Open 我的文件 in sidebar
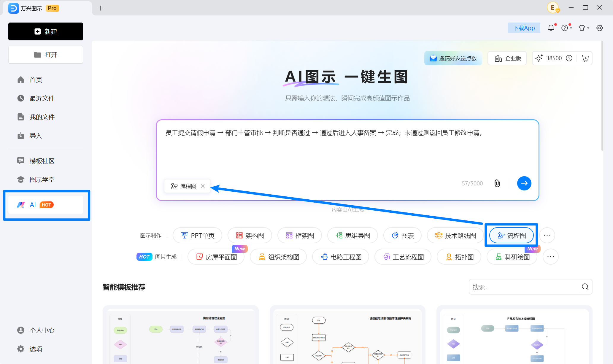Viewport: 613px width, 364px height. (46, 117)
